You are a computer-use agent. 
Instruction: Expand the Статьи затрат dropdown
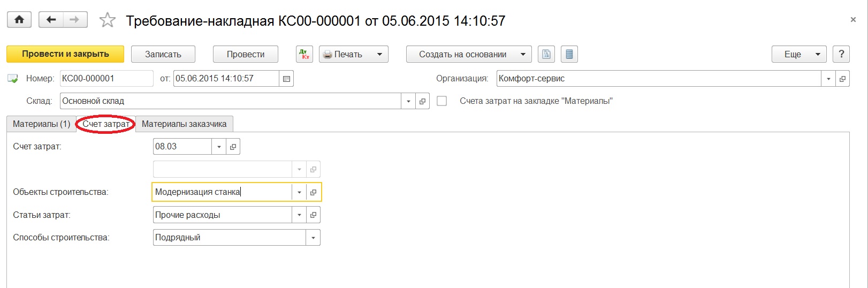pyautogui.click(x=299, y=215)
